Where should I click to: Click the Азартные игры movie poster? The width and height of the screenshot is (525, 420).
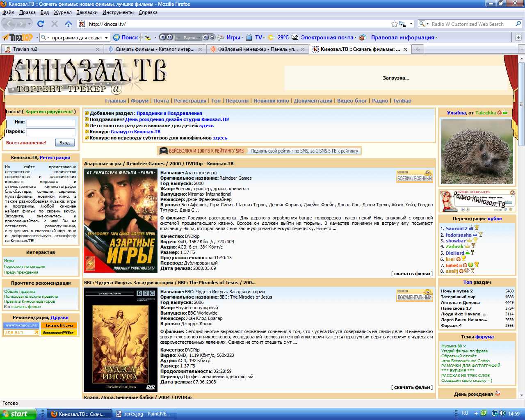(x=121, y=221)
